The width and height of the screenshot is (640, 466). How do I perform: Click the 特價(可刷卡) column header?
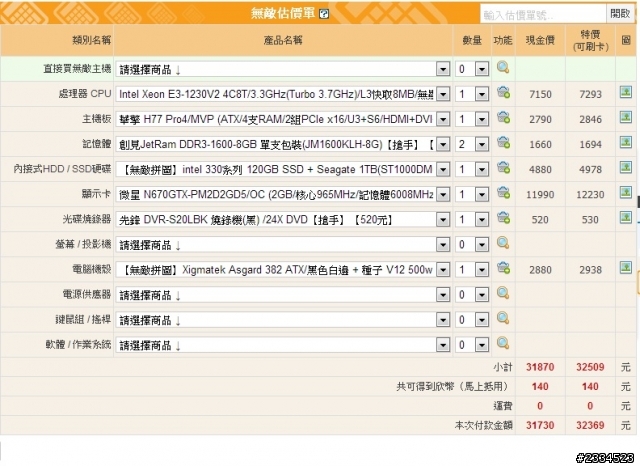pyautogui.click(x=590, y=40)
